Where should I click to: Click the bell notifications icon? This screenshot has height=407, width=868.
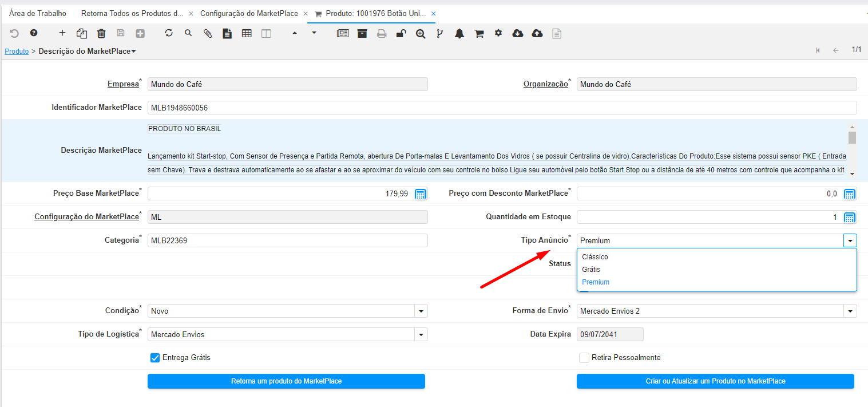459,34
